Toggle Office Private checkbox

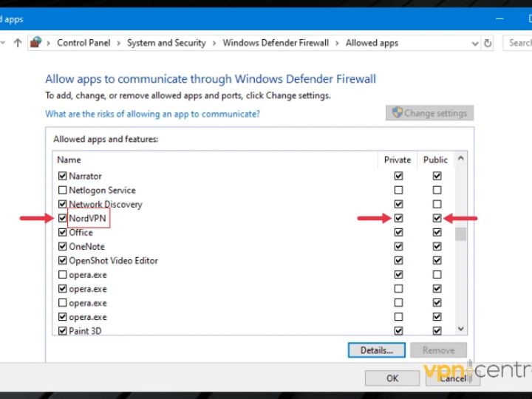pos(399,233)
